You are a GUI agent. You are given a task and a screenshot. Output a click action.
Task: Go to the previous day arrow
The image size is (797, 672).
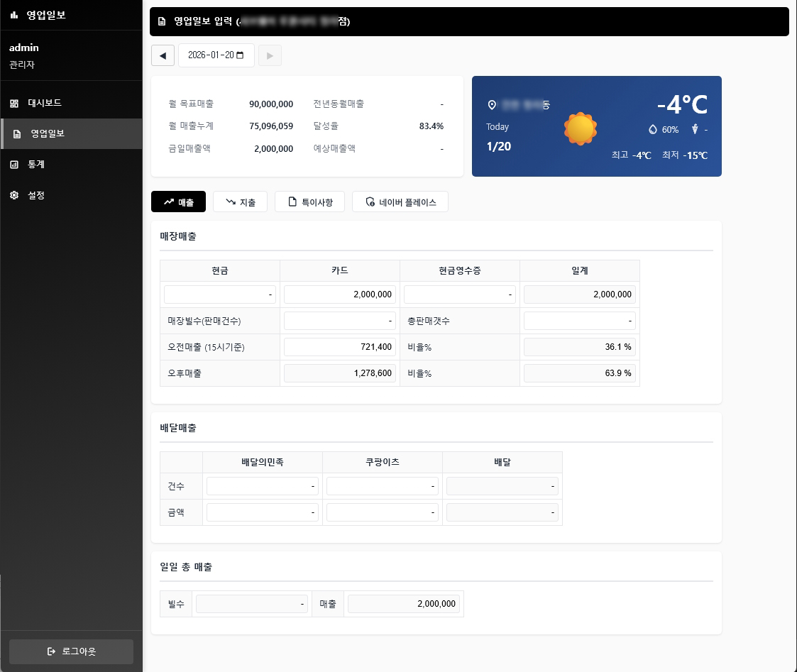(163, 55)
